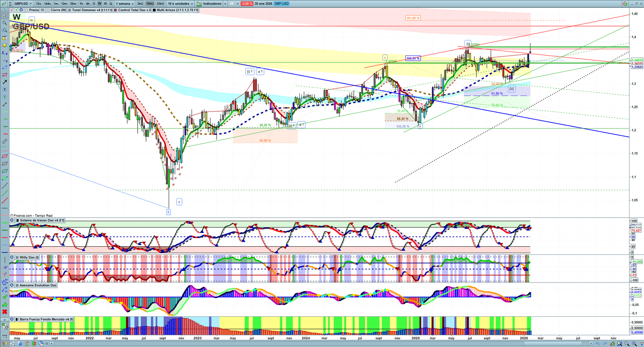Select the area zoom tool
This screenshot has height=347, width=644.
(5, 30)
